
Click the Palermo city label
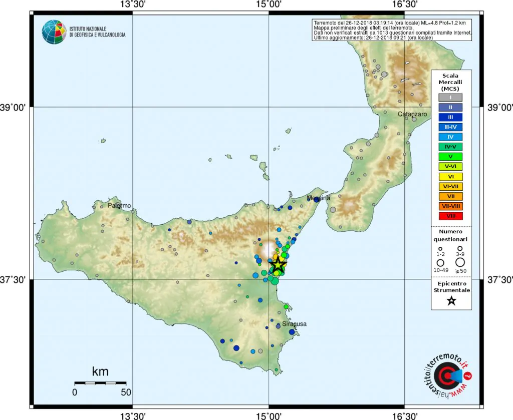[x=119, y=206]
